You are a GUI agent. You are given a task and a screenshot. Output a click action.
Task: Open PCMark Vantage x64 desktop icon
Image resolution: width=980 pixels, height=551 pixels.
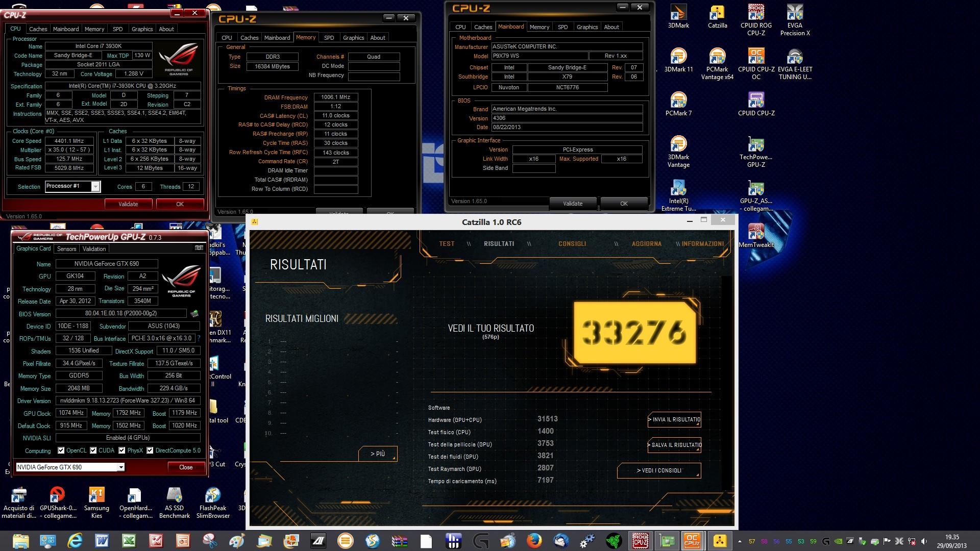point(717,64)
